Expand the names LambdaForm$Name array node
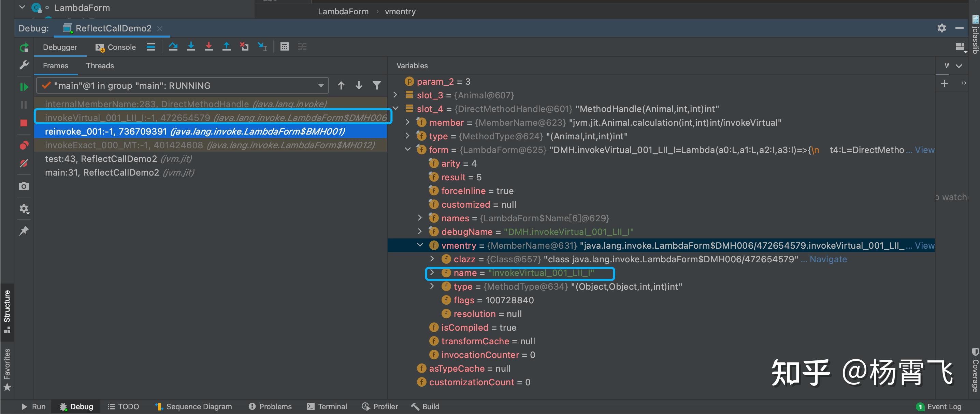The height and width of the screenshot is (414, 980). (420, 218)
